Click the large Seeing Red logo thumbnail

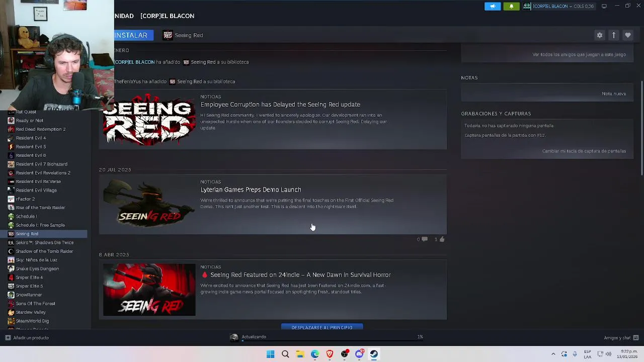pos(149,119)
